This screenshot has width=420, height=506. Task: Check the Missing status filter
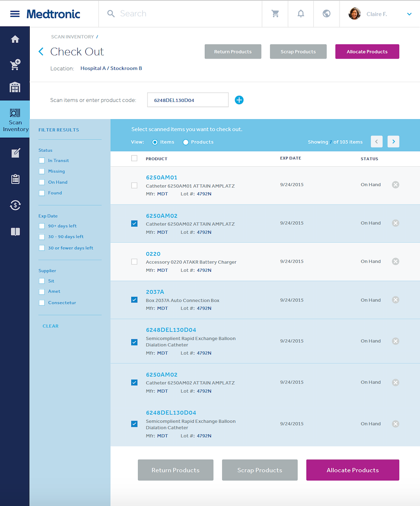42,171
